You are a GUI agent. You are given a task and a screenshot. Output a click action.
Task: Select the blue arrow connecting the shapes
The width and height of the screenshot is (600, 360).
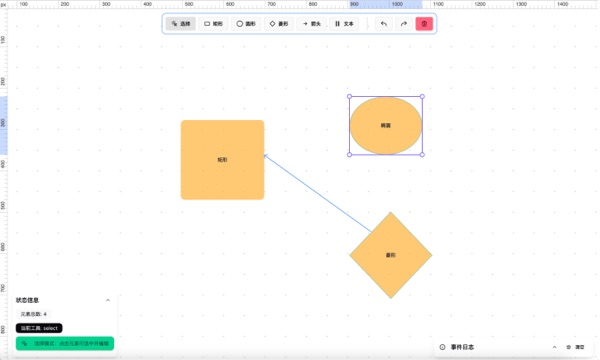pos(317,193)
